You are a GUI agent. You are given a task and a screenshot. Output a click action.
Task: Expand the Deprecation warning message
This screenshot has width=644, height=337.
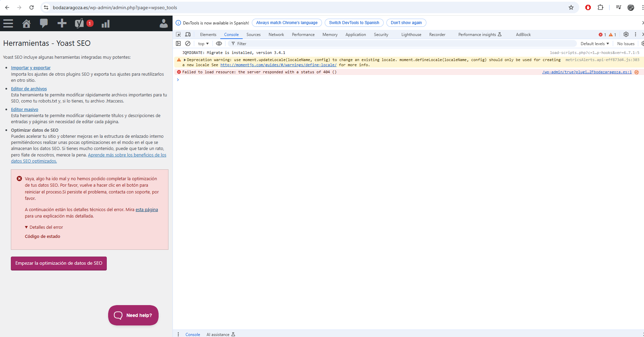pyautogui.click(x=185, y=60)
